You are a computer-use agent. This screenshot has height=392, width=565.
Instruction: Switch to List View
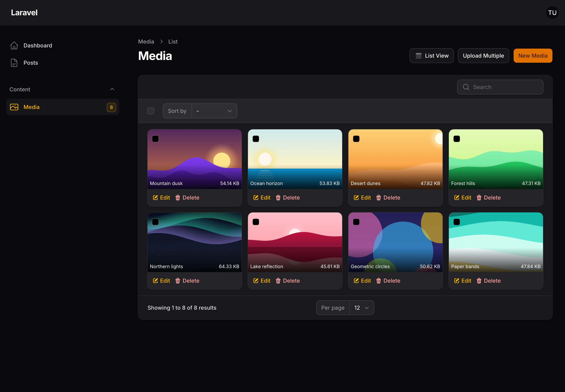coord(431,56)
